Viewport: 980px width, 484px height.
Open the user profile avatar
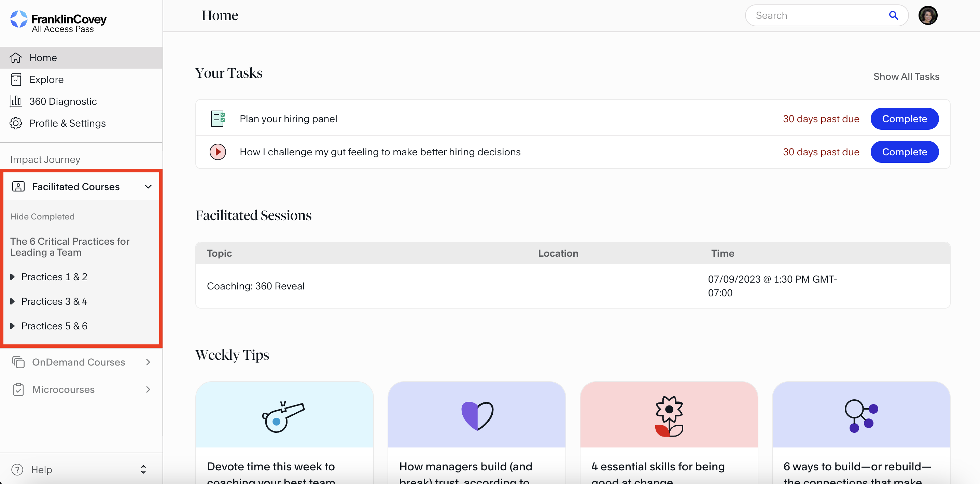coord(927,16)
